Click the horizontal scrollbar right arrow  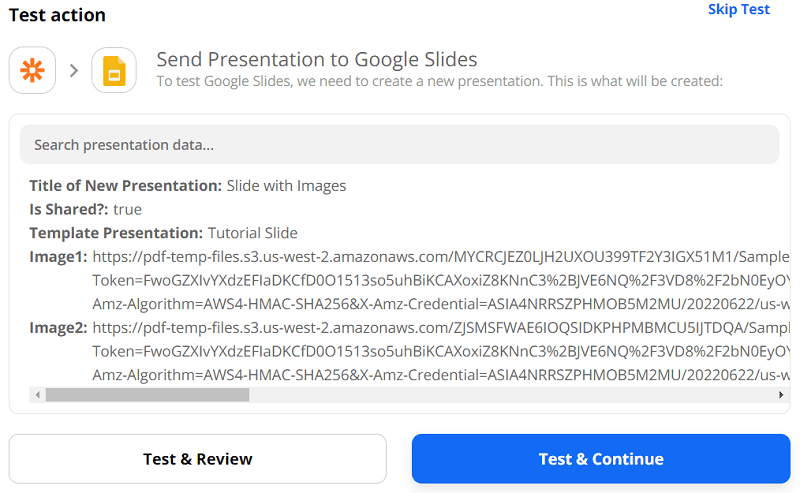click(782, 395)
